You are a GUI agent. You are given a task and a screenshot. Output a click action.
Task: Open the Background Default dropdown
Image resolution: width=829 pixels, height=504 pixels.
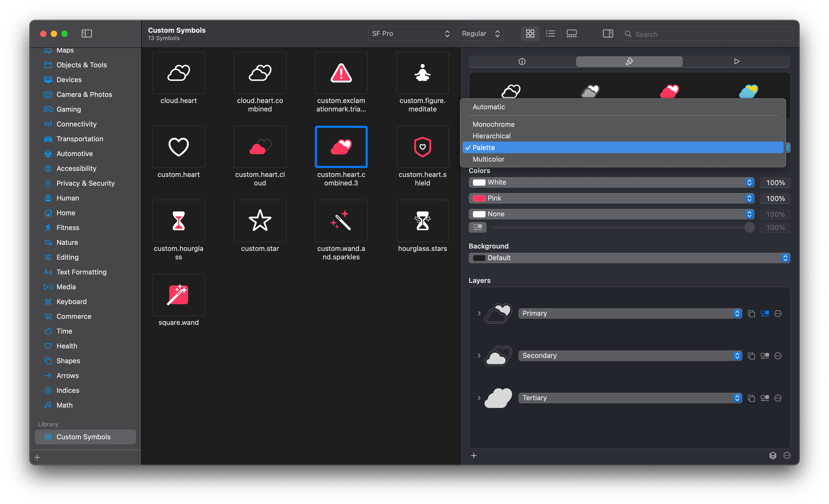785,258
